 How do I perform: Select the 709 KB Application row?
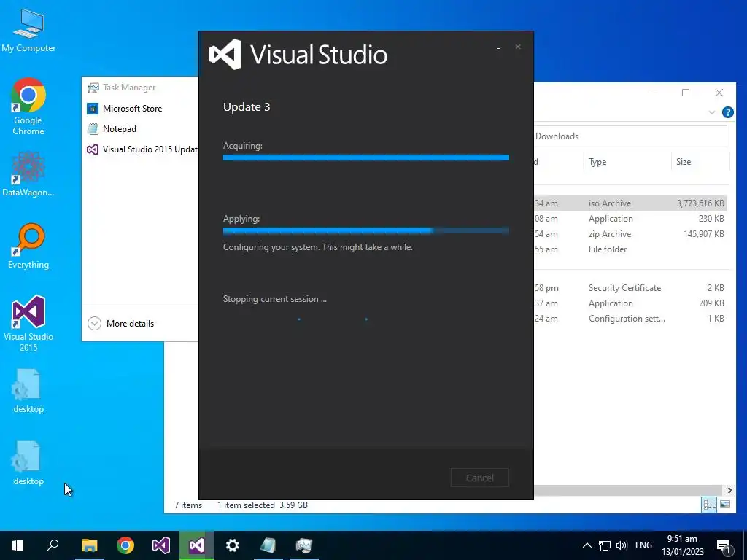click(x=630, y=303)
